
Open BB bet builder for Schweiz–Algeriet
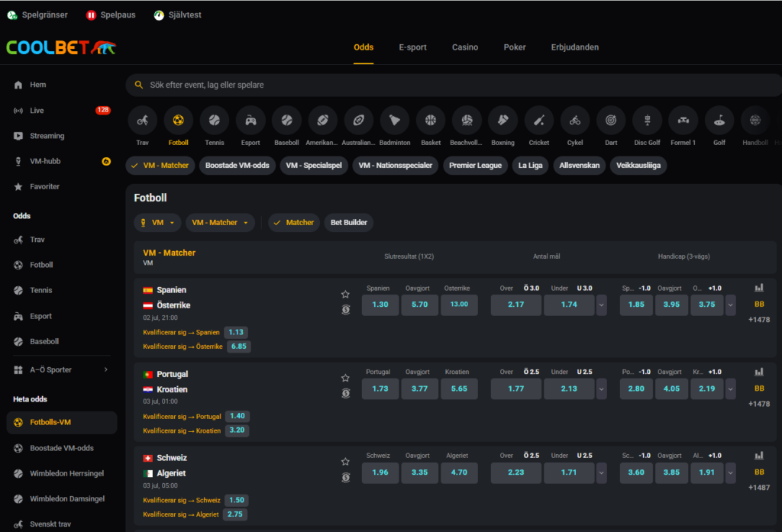(x=759, y=472)
